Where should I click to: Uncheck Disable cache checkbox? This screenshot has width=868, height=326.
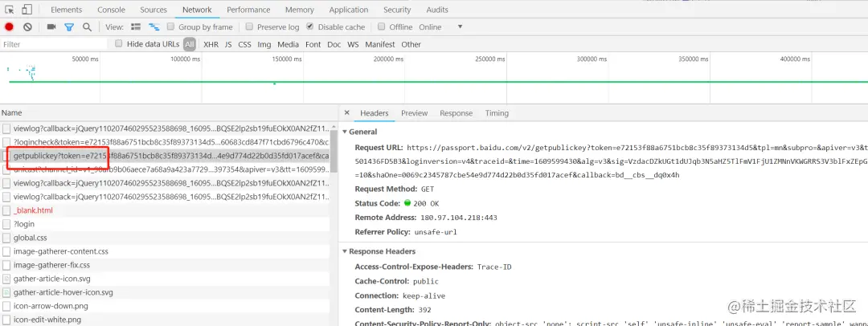310,26
